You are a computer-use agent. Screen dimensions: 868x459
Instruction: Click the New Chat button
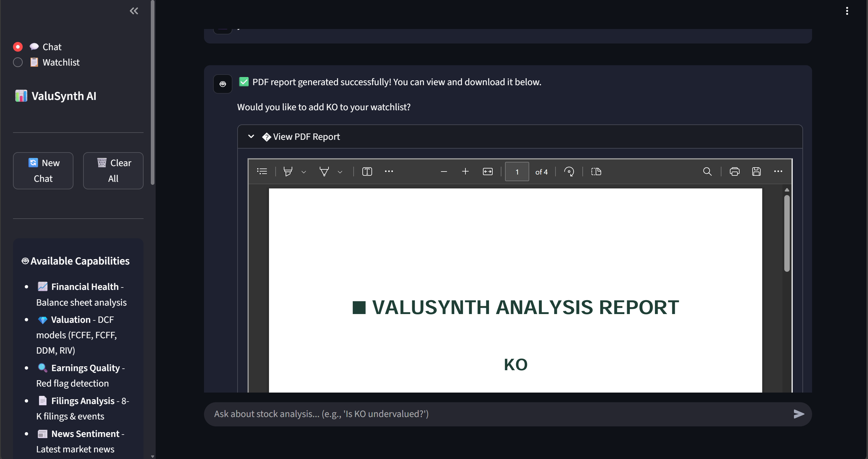[x=43, y=170]
